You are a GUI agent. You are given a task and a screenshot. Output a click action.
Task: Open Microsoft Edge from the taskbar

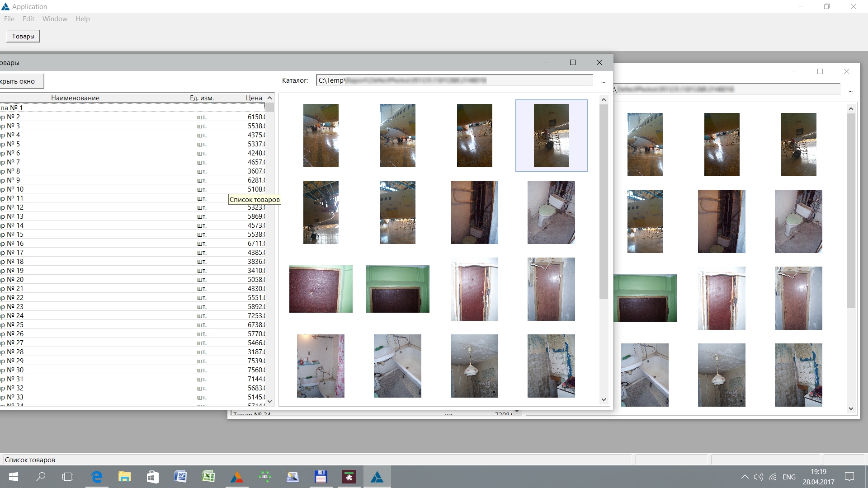[x=97, y=477]
